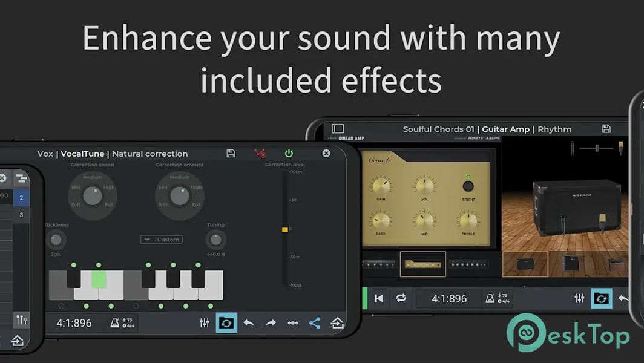Toggle the BRIGHT switch on the amp
Image resolution: width=644 pixels, height=363 pixels.
[x=468, y=186]
